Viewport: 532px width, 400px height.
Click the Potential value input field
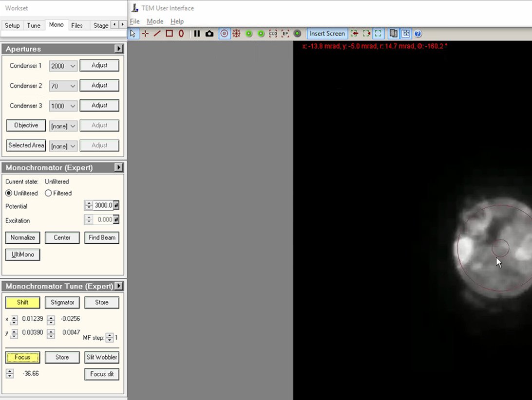[103, 205]
